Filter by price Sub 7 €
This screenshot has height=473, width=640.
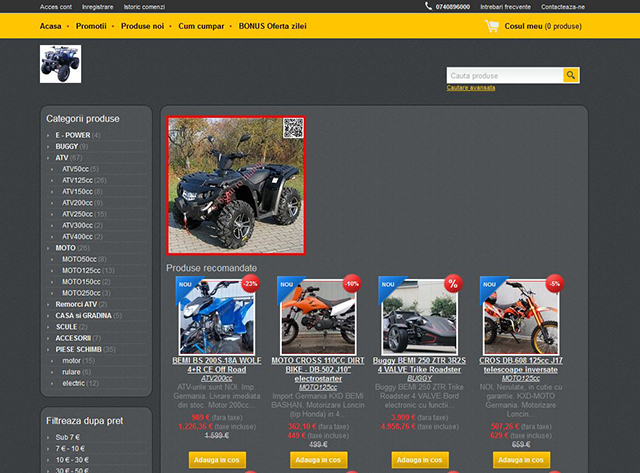coord(68,437)
